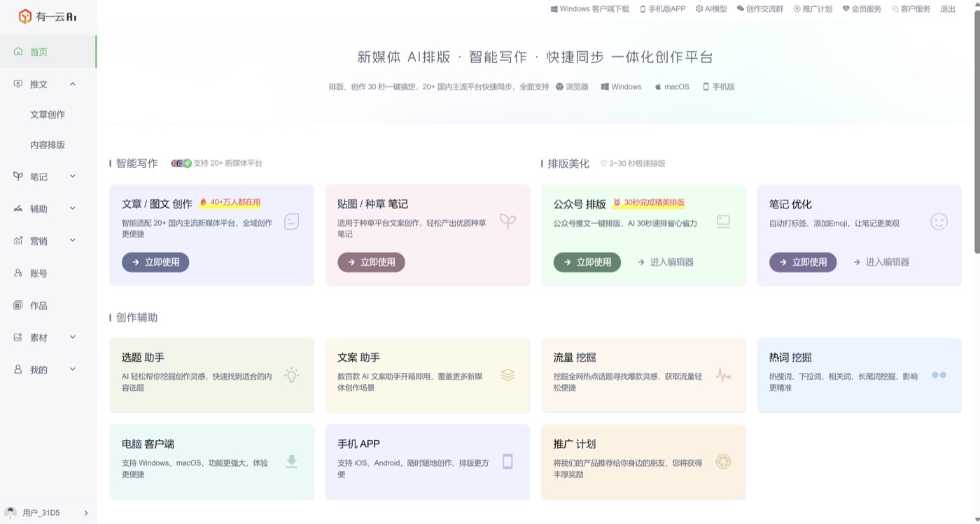Expand the 辅助 sidebar section
The height and width of the screenshot is (524, 980).
73,208
